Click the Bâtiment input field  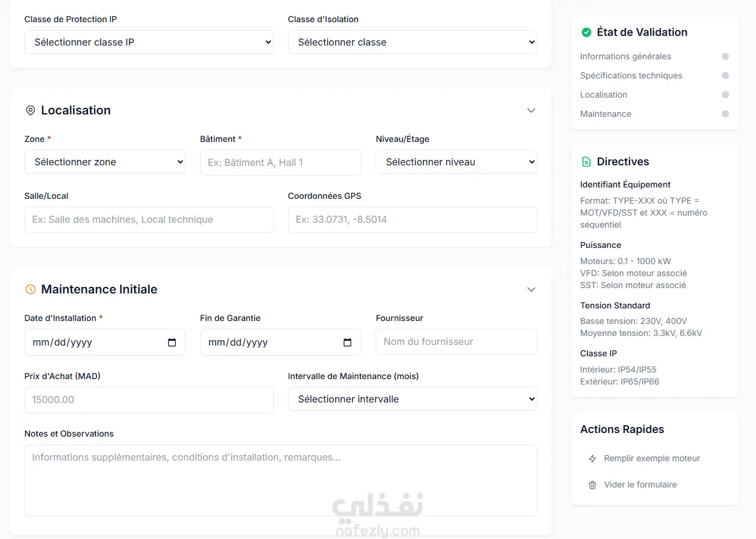point(280,162)
